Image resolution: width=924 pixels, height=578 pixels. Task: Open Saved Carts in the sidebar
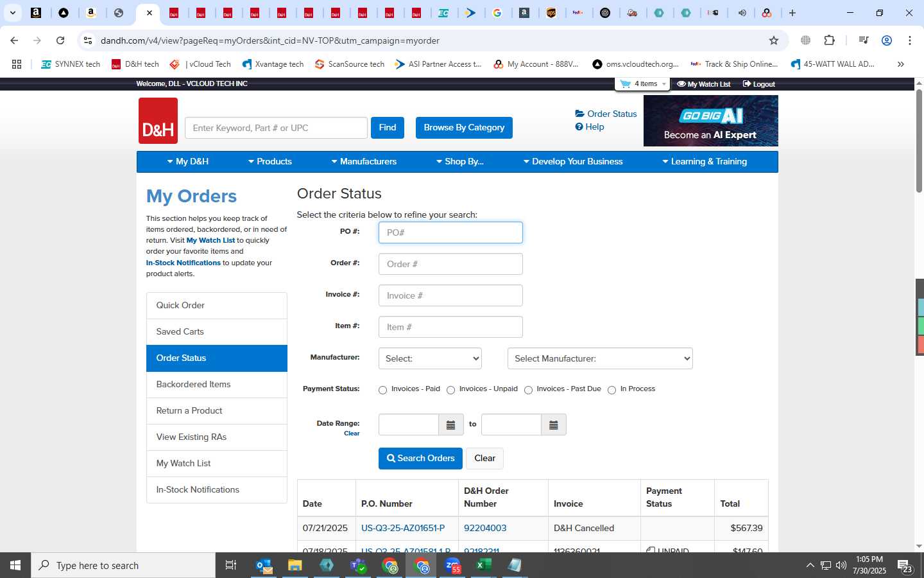[x=217, y=332]
